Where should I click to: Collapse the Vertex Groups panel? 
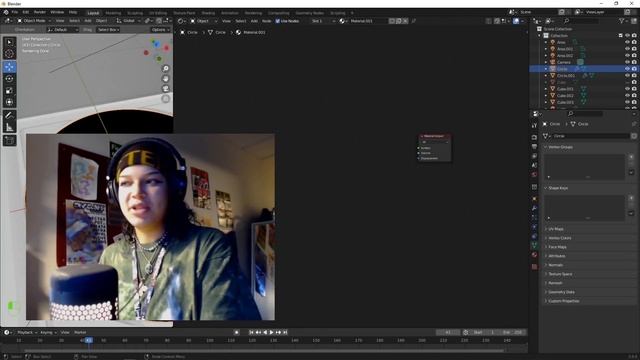pyautogui.click(x=560, y=147)
